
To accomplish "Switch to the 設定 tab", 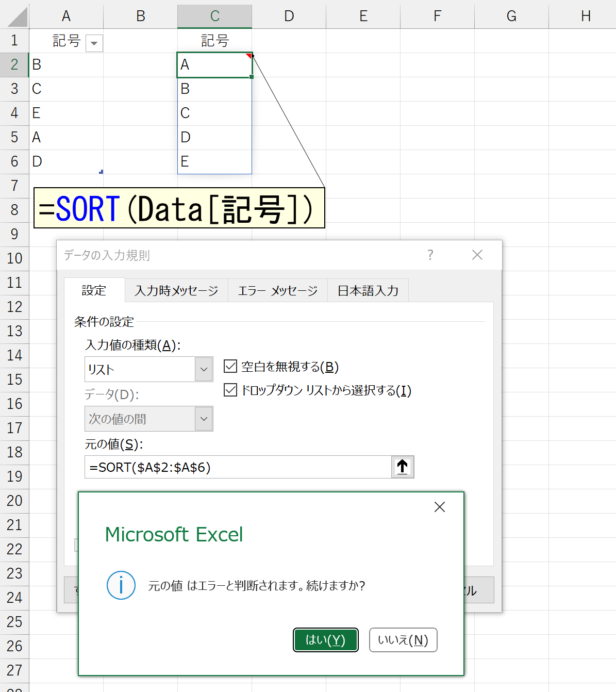I will click(94, 290).
